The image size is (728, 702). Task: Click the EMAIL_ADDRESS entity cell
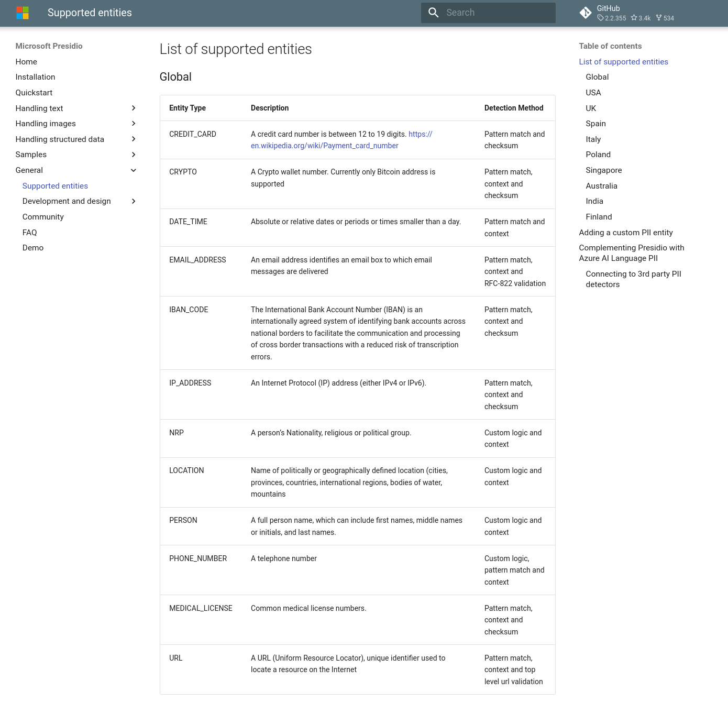(197, 260)
